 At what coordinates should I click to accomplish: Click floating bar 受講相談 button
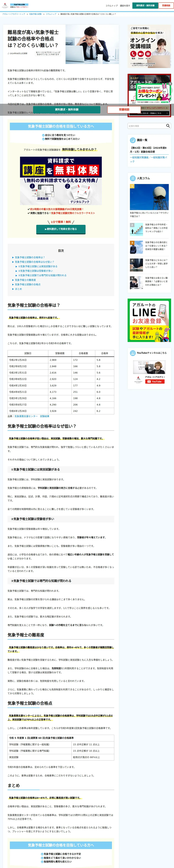click(x=124, y=110)
